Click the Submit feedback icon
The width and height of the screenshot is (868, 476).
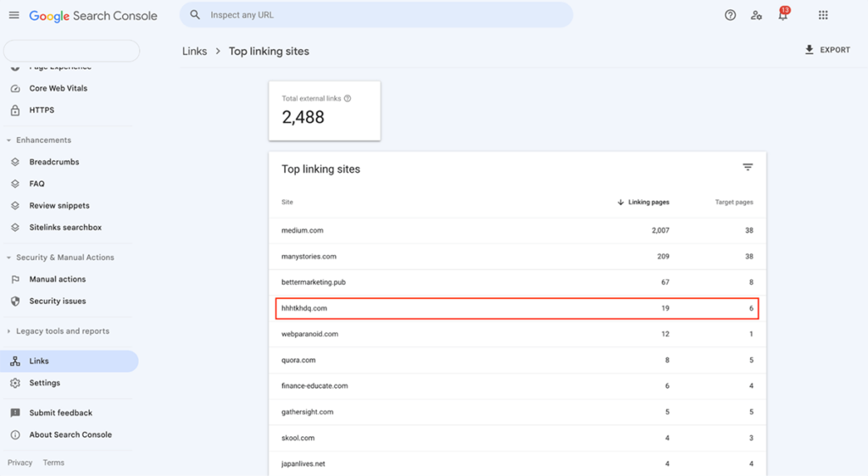(15, 413)
